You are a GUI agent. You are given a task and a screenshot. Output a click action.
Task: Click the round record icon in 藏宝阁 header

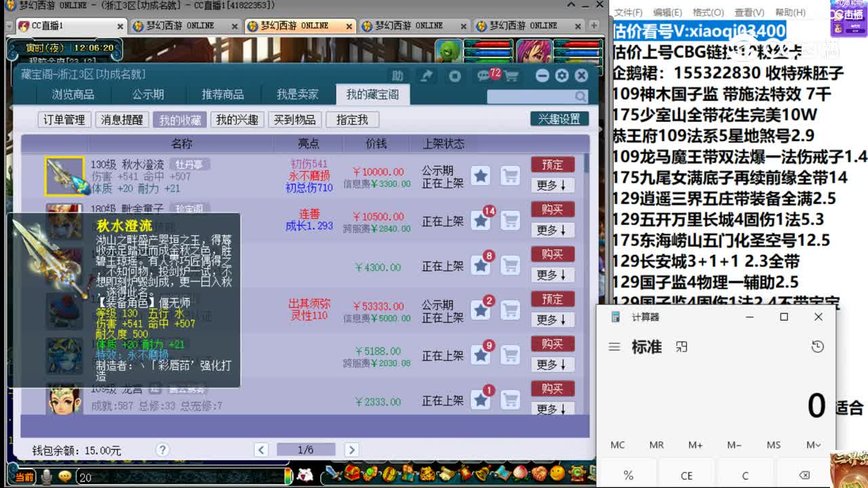pyautogui.click(x=455, y=76)
